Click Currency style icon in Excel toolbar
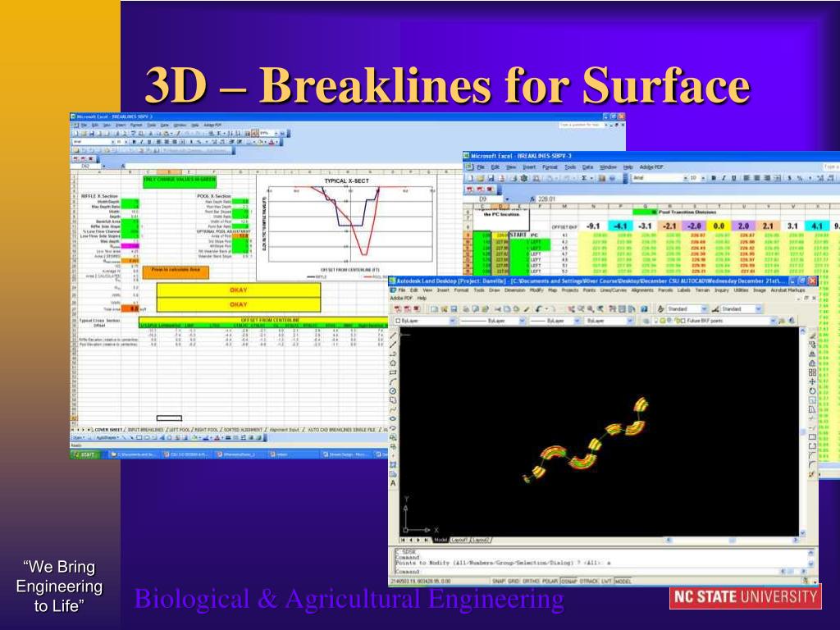This screenshot has height=630, width=840. pos(789,178)
